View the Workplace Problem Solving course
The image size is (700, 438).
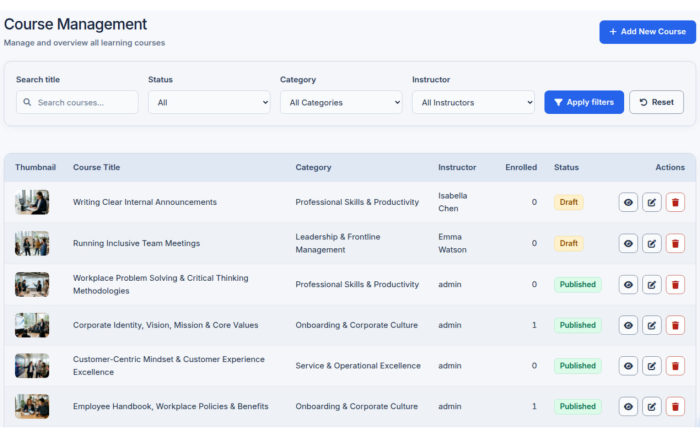628,284
